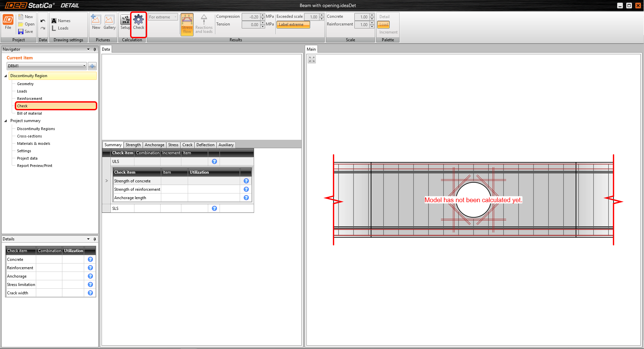Viewport: 644px width, 349px height.
Task: Switch to the Anchorage tab
Action: (x=154, y=145)
